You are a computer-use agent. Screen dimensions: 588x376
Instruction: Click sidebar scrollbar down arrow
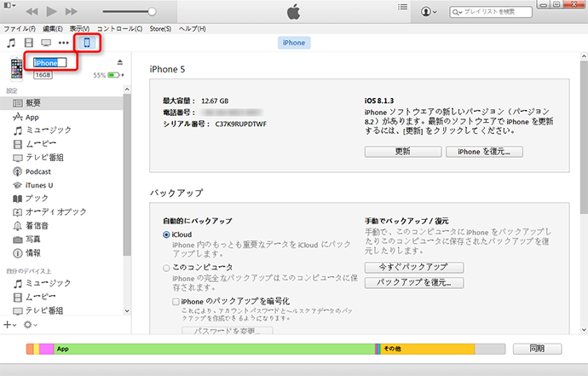[127, 310]
